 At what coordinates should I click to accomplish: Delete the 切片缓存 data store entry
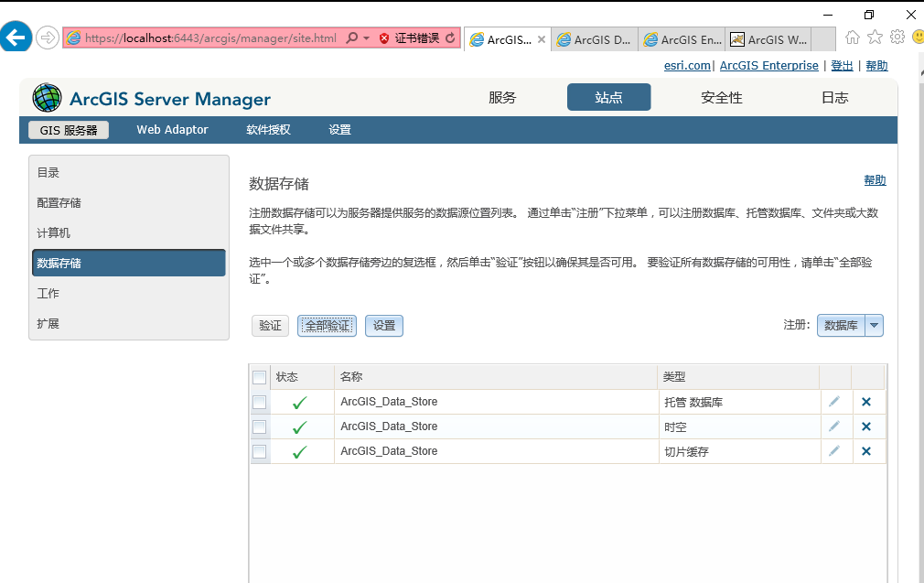866,451
